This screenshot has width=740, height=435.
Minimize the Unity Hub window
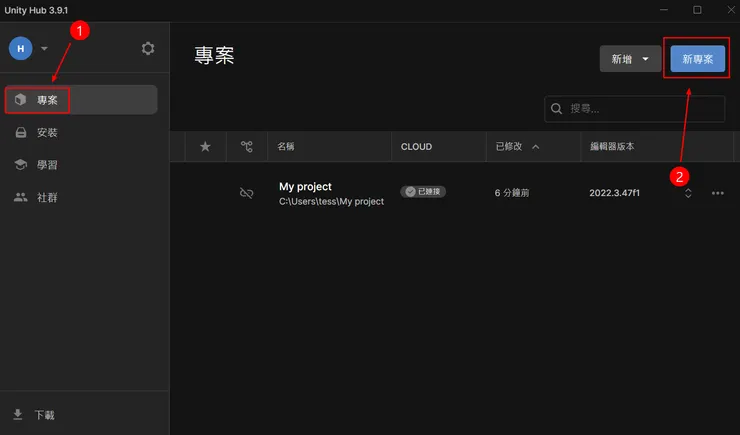(664, 10)
